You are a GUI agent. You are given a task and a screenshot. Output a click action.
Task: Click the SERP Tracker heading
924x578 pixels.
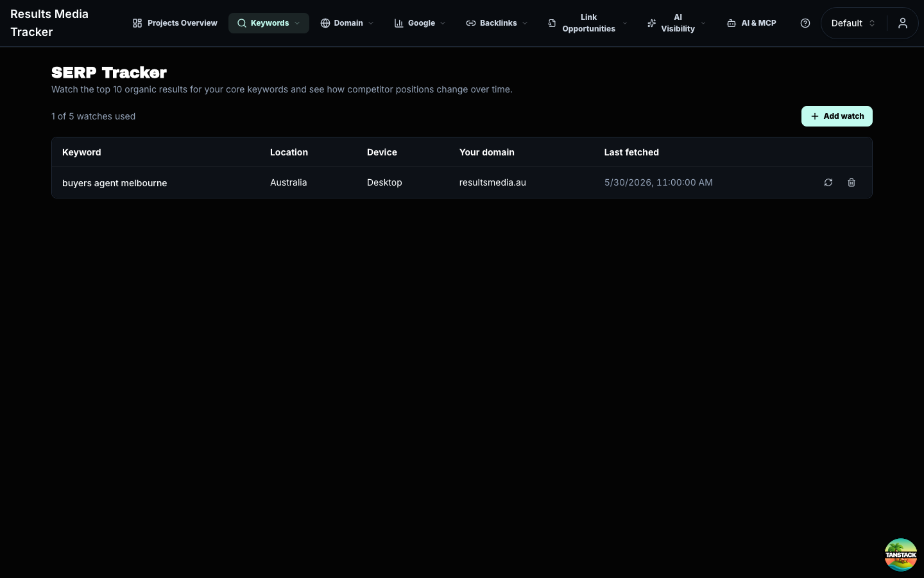109,73
